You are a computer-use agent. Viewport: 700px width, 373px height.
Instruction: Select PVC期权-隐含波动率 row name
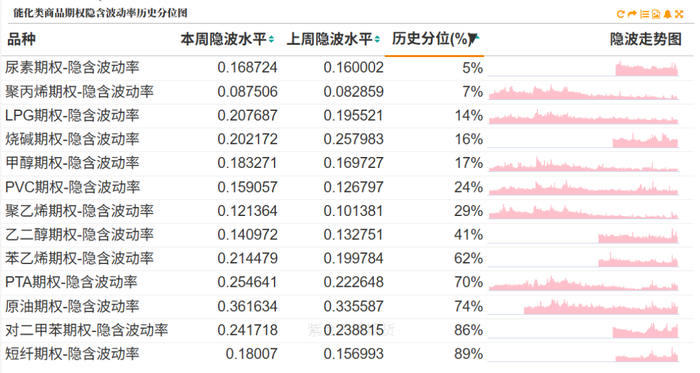click(72, 187)
